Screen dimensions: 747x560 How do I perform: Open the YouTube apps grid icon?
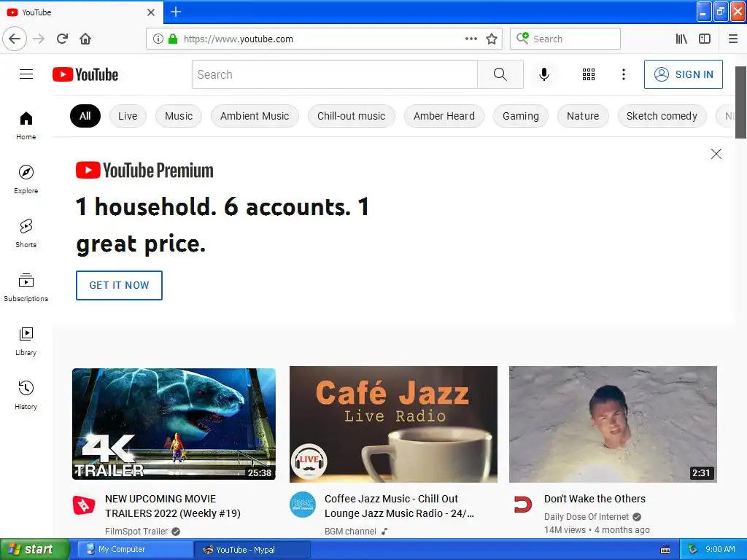point(589,74)
